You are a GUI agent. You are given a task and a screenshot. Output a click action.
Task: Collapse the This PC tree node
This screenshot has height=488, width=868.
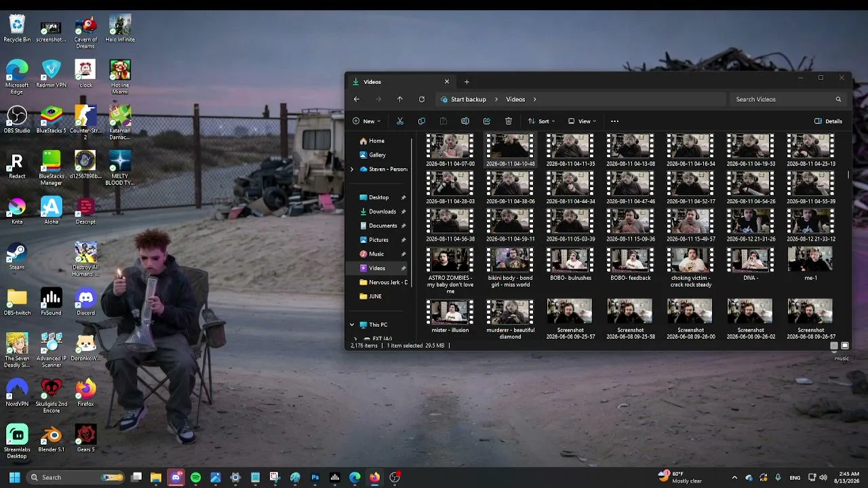[x=352, y=325]
